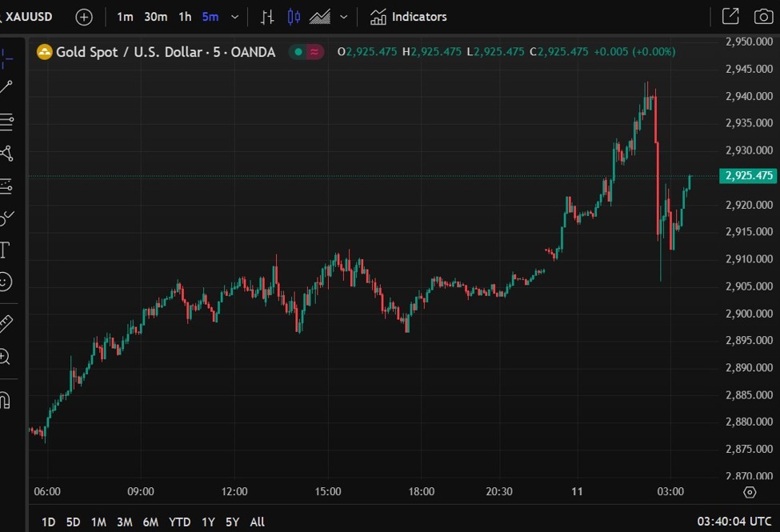
Task: Click the 2,925.475 current price label
Action: click(747, 176)
